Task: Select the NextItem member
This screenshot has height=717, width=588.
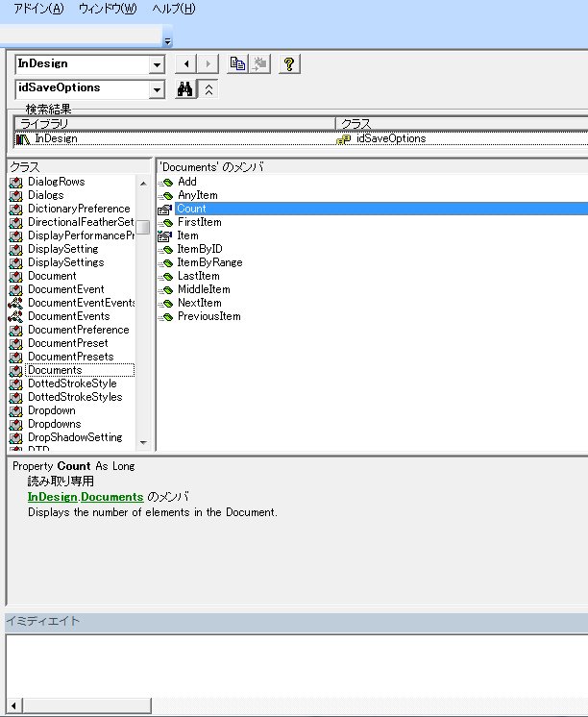Action: (x=199, y=303)
